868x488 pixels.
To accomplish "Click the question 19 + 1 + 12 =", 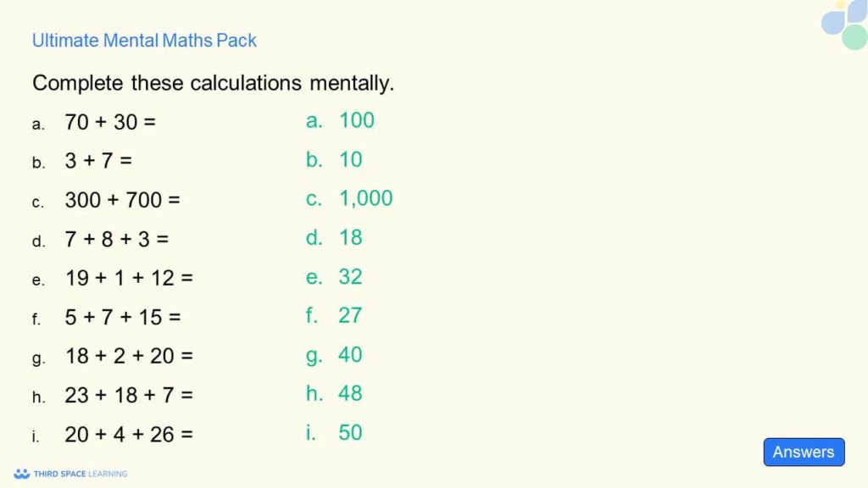I will [129, 278].
